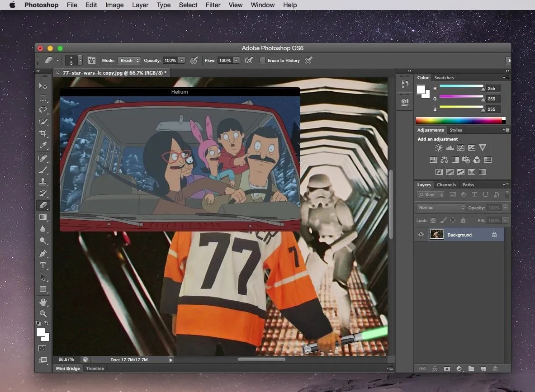
Task: Enable Erase to History checkbox
Action: tap(263, 61)
